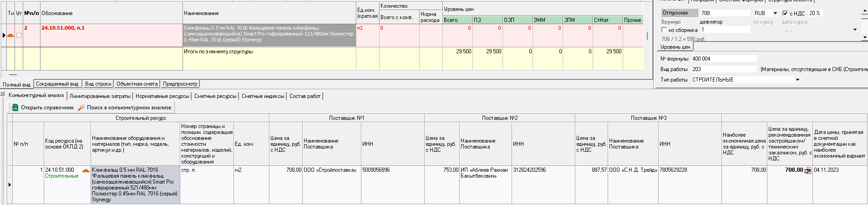The width and height of the screenshot is (868, 205).
Task: Click the 'Открыть справочник' reference book icon
Action: [x=15, y=108]
